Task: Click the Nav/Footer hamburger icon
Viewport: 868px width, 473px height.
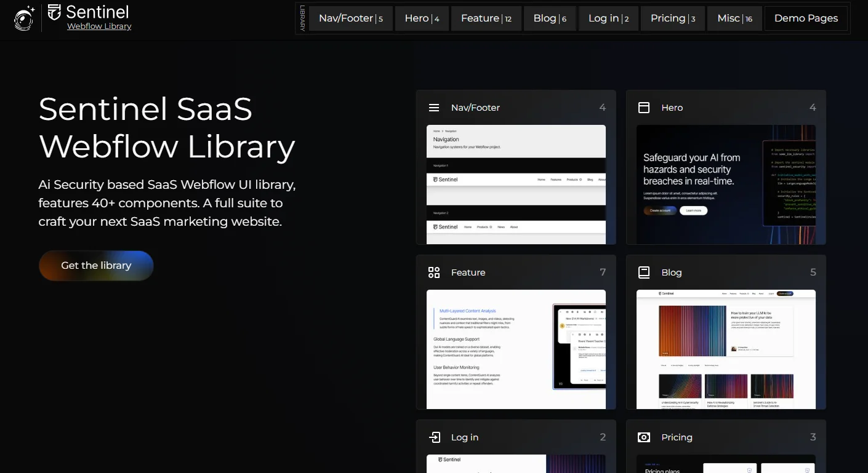Action: coord(434,108)
